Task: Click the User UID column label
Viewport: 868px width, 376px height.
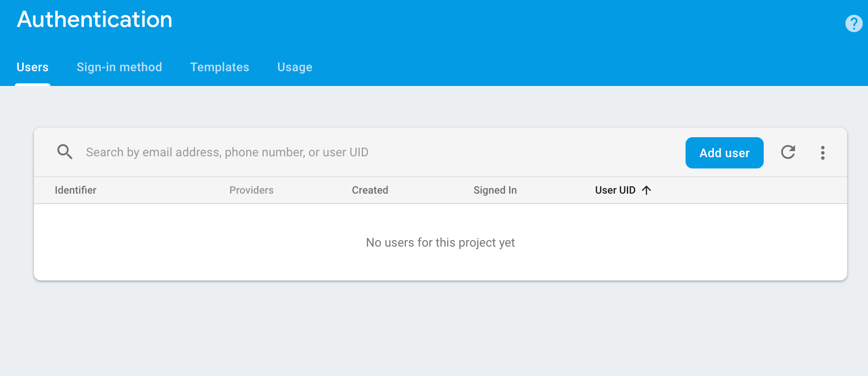Action: [x=615, y=190]
